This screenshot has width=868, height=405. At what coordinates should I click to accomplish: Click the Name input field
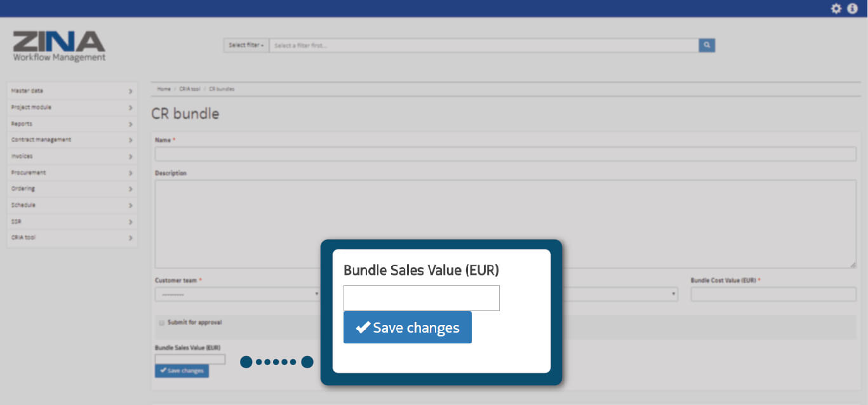tap(505, 154)
